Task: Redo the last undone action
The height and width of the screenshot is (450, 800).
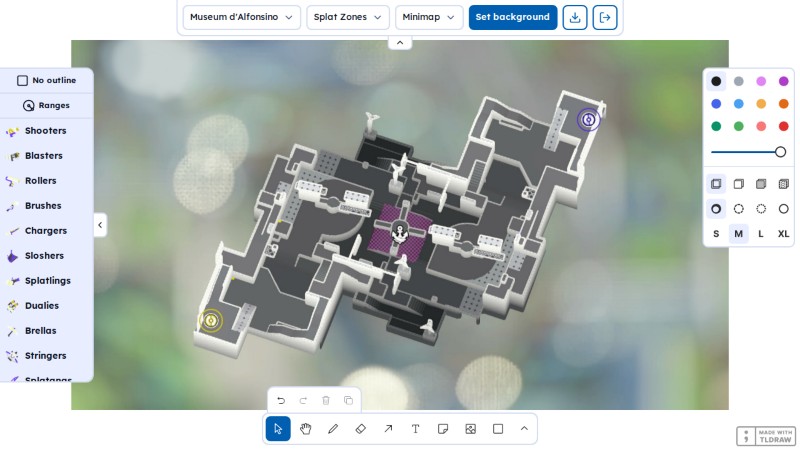Action: 303,401
